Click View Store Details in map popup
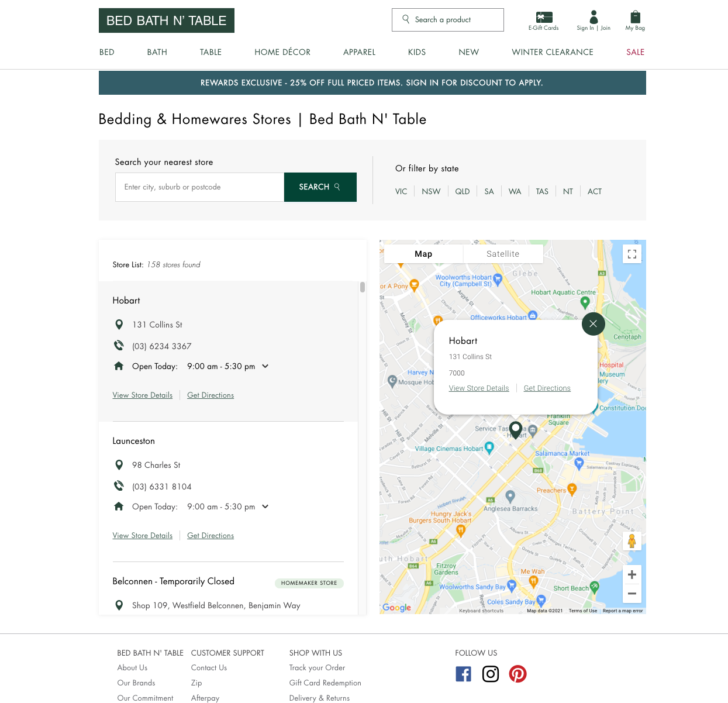Viewport: 728px width, 703px height. click(479, 388)
